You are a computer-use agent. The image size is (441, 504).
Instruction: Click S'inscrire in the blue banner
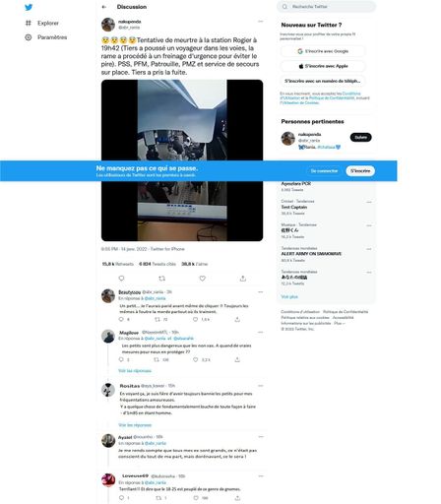pyautogui.click(x=360, y=171)
